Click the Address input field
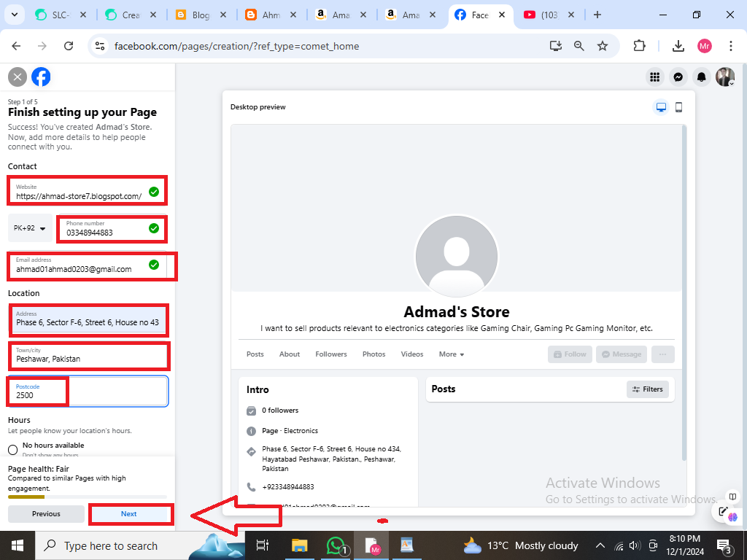Screen dimensions: 747x560 88,318
